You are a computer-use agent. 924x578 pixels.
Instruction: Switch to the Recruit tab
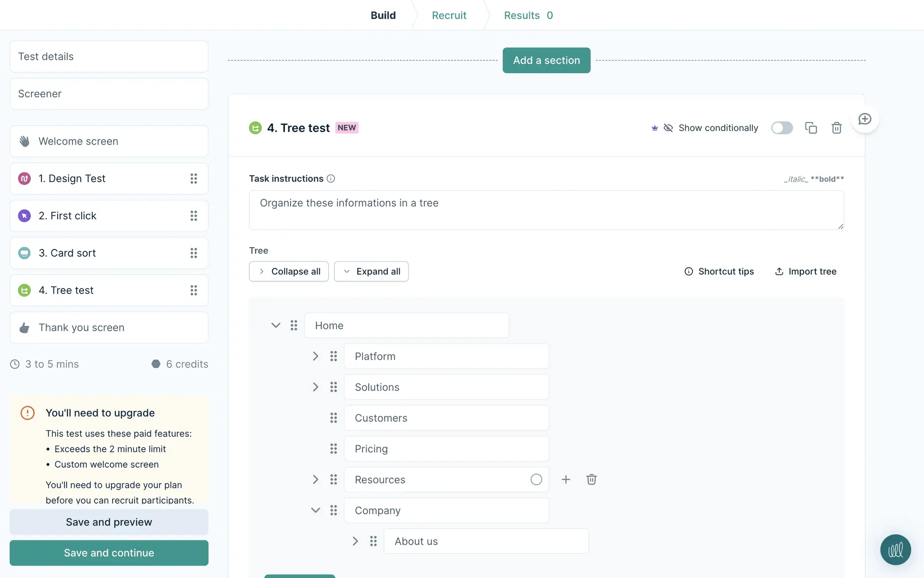tap(449, 15)
